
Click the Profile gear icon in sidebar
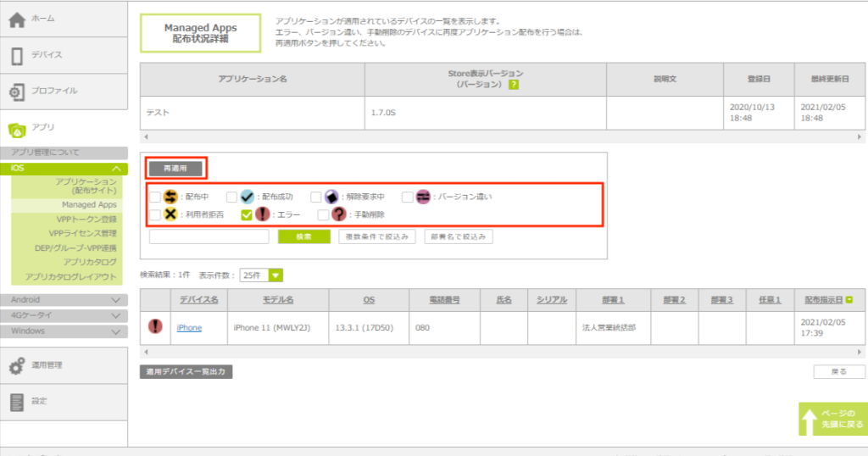[x=17, y=92]
